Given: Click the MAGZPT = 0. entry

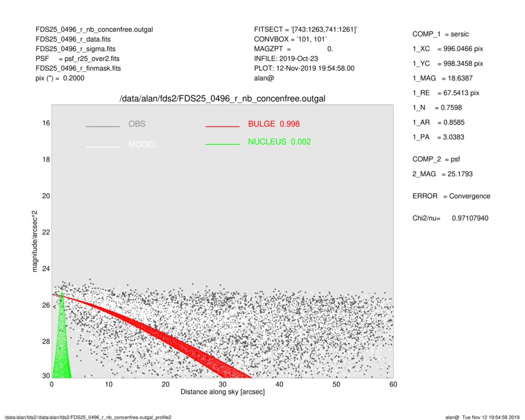Looking at the screenshot, I should (293, 49).
